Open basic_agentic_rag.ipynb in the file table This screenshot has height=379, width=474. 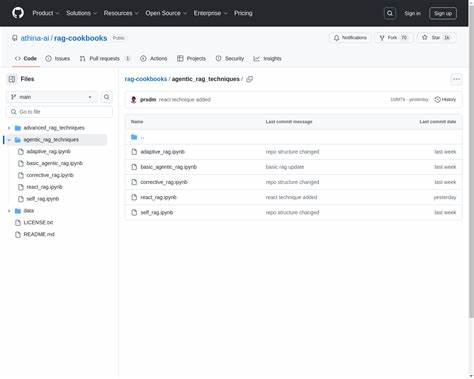[x=169, y=167]
